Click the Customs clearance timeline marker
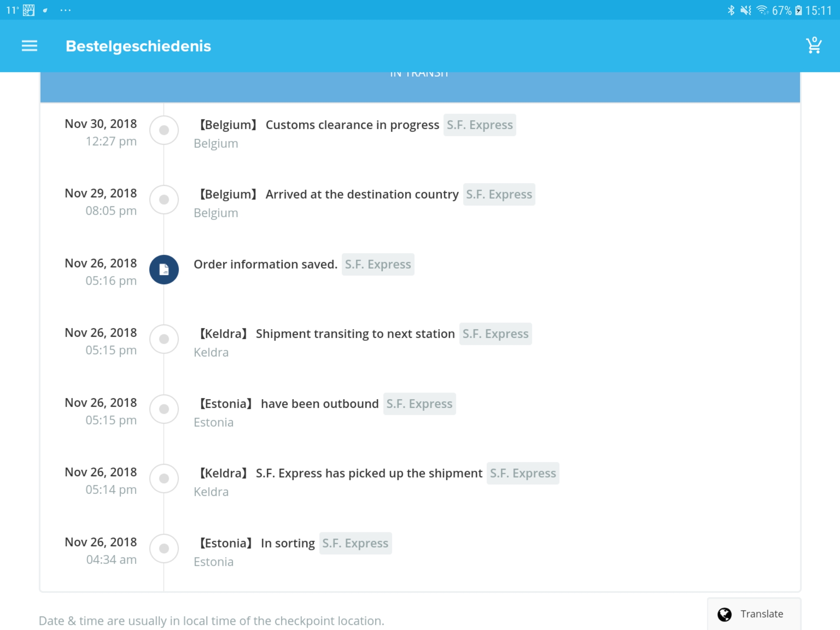 click(x=164, y=130)
